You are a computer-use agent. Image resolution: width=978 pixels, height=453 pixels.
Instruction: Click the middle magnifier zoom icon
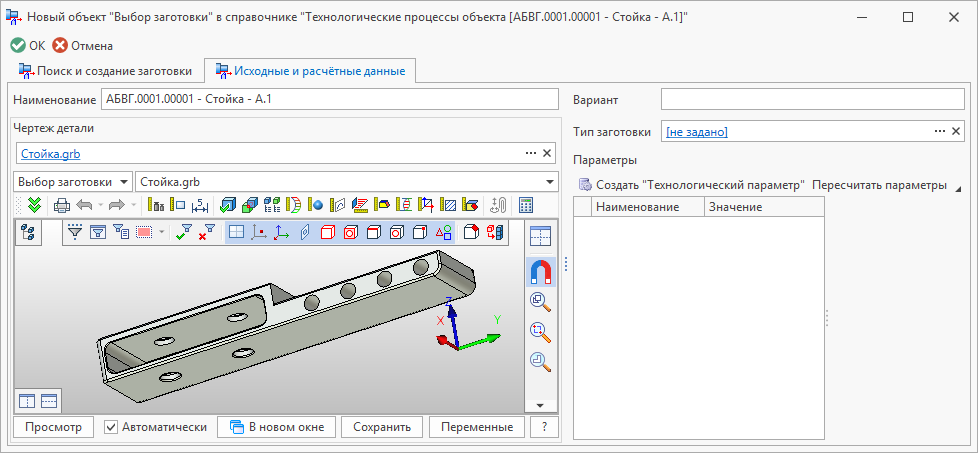[x=541, y=331]
